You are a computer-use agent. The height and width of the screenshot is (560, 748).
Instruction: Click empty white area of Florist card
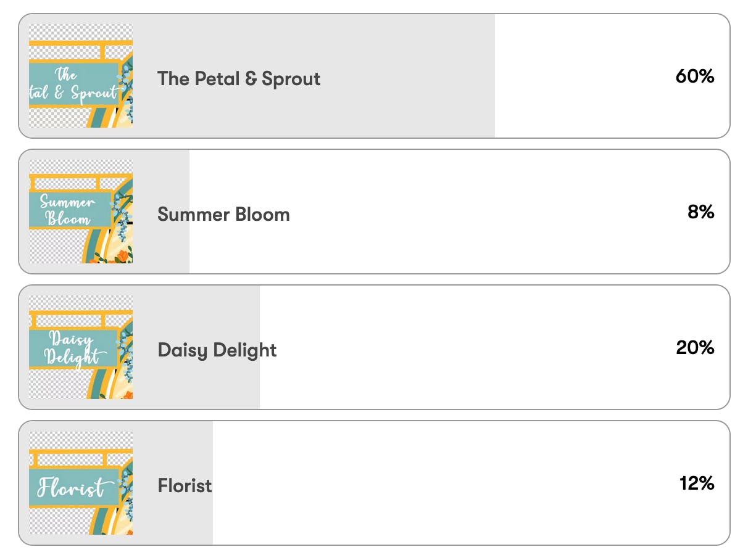pyautogui.click(x=444, y=483)
